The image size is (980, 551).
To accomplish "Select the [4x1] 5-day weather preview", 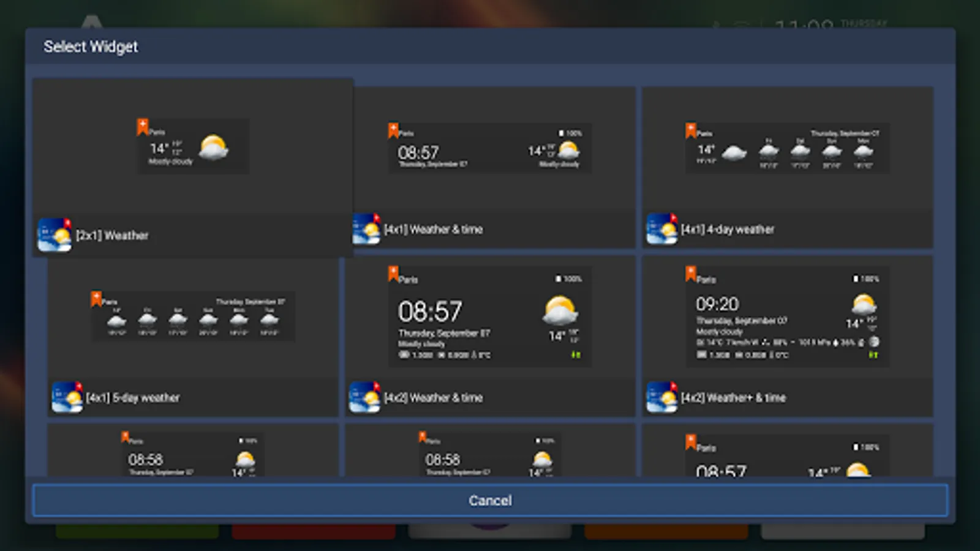I will (x=193, y=317).
